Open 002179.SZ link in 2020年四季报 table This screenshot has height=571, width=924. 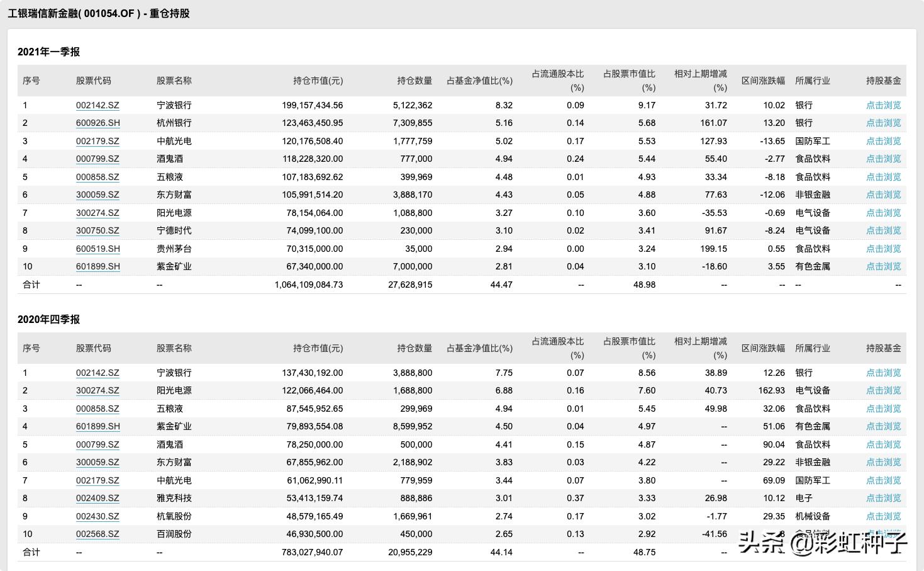click(97, 480)
